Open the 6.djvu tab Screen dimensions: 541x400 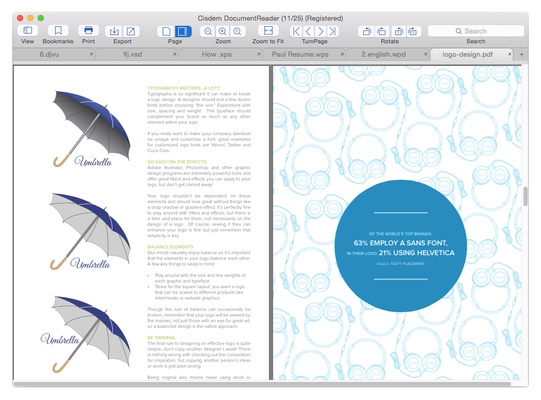[x=49, y=54]
